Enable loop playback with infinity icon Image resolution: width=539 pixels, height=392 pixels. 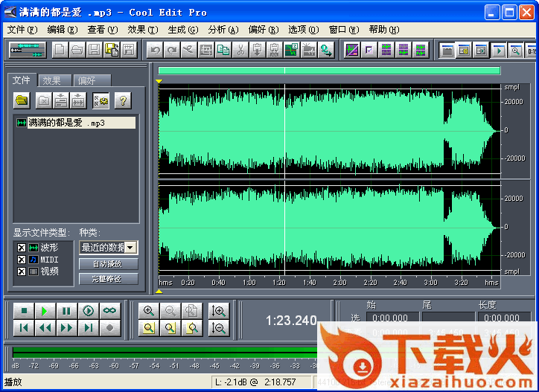pos(110,311)
